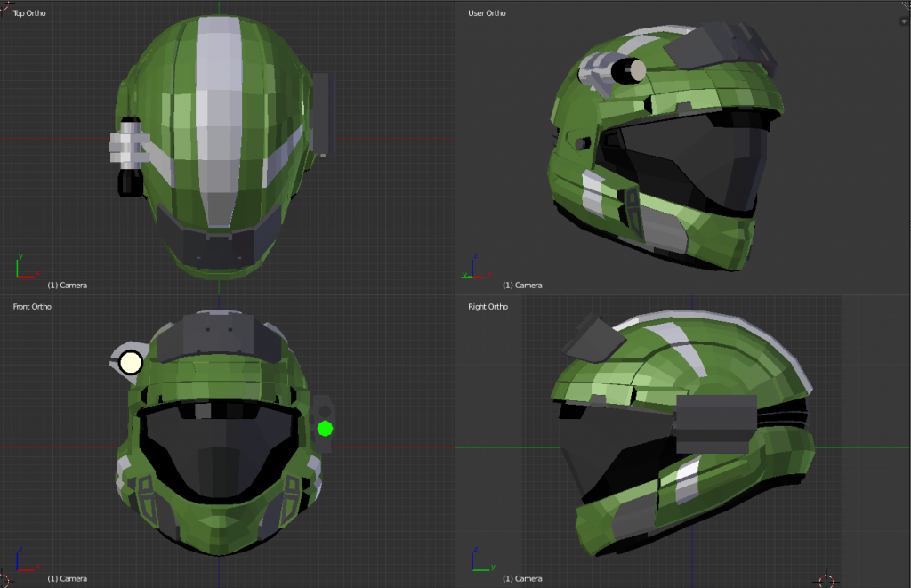This screenshot has height=588, width=911.
Task: Click the Front Ortho viewport label
Action: pos(32,306)
